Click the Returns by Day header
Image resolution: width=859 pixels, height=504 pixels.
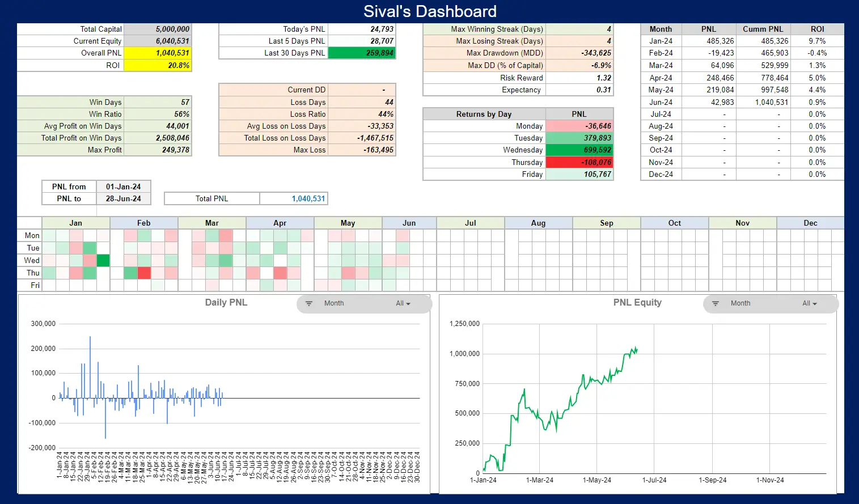point(484,114)
